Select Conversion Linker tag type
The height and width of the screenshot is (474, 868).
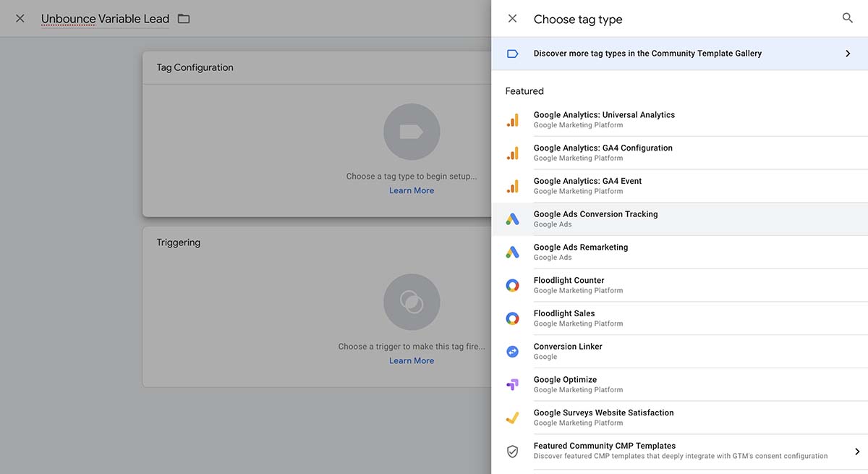(x=680, y=352)
